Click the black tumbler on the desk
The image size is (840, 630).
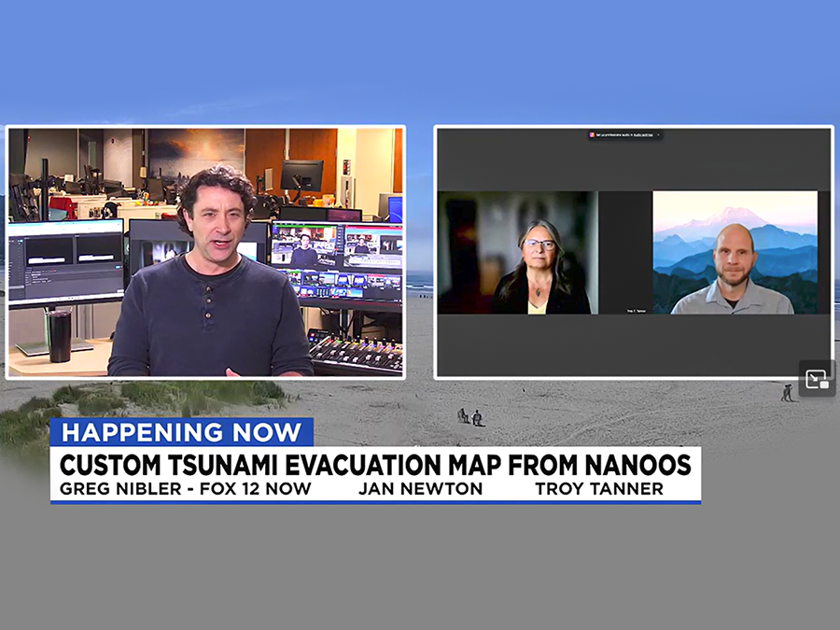click(59, 336)
